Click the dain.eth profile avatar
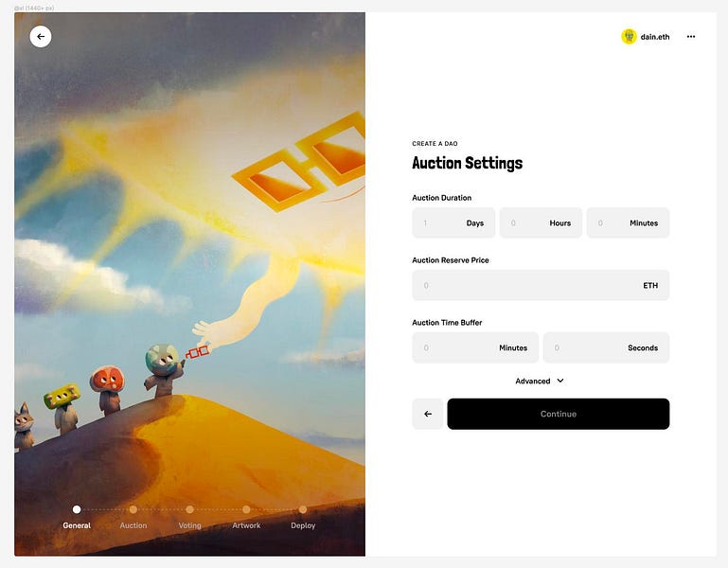 point(629,37)
